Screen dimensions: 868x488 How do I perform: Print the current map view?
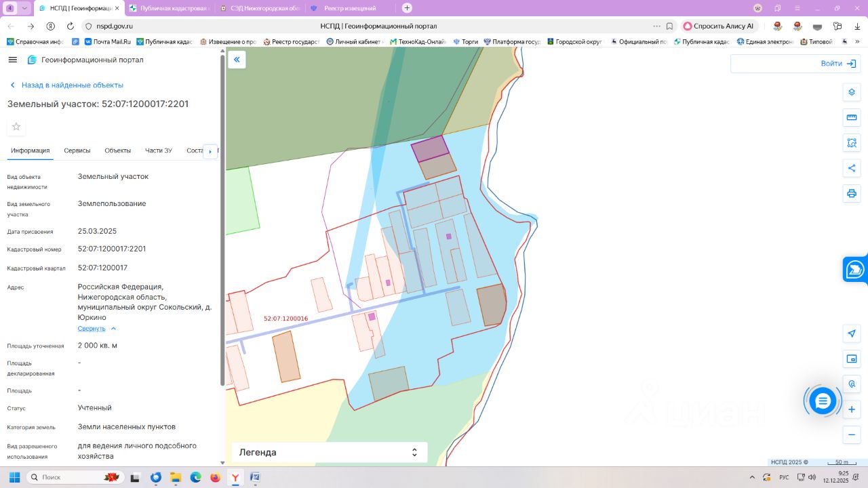(x=852, y=193)
